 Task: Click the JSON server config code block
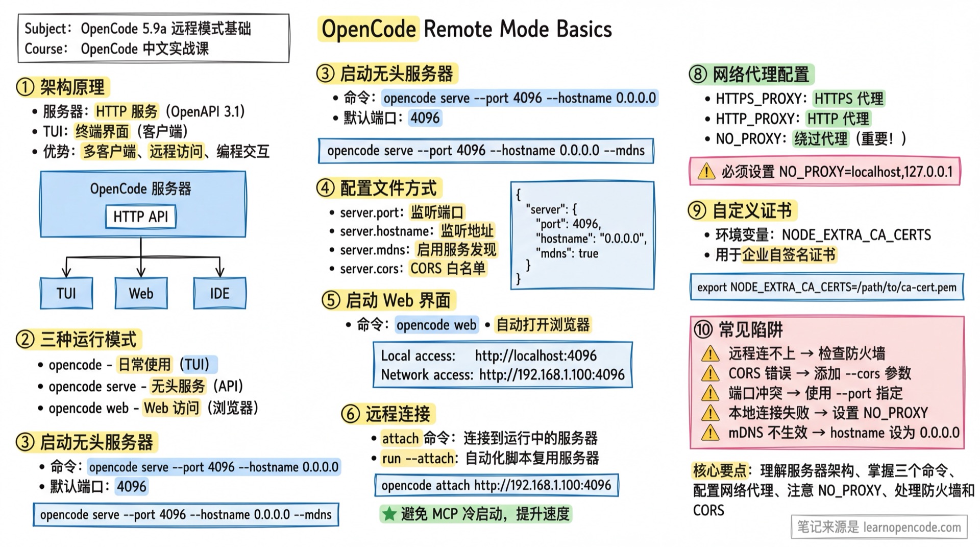point(582,235)
